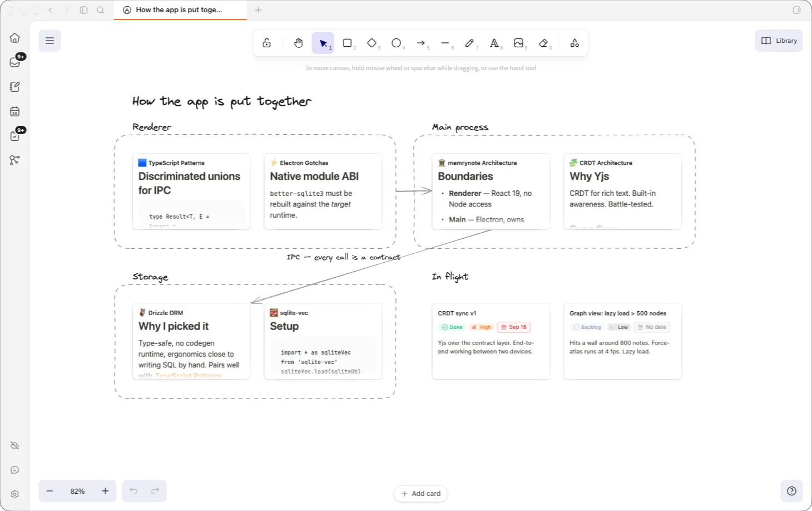The height and width of the screenshot is (511, 812).
Task: Open the help question mark button
Action: pos(791,491)
